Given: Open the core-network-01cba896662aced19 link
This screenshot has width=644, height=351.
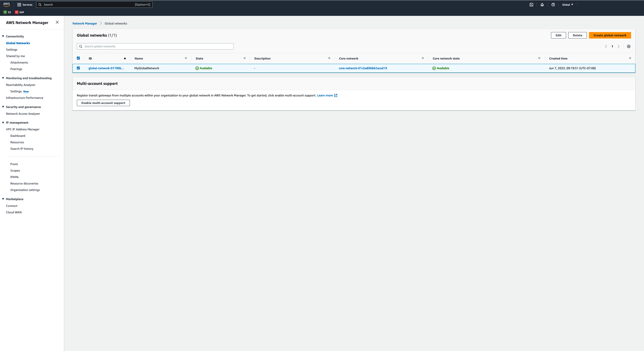Looking at the screenshot, I should (363, 68).
